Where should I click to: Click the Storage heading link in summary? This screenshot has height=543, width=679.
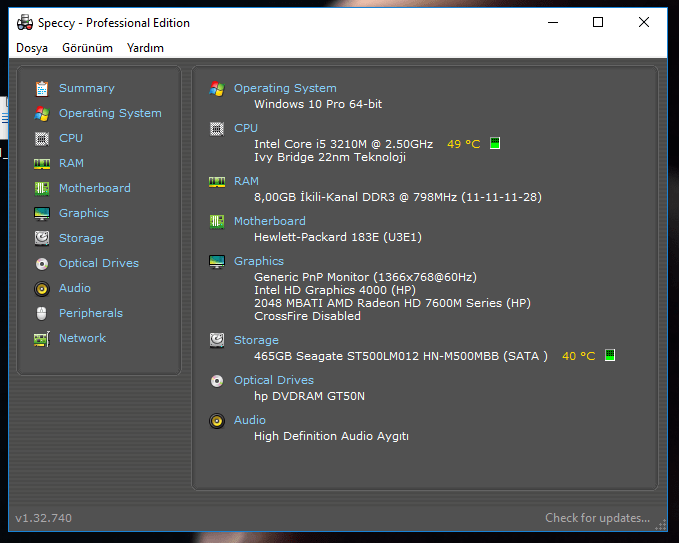click(256, 340)
